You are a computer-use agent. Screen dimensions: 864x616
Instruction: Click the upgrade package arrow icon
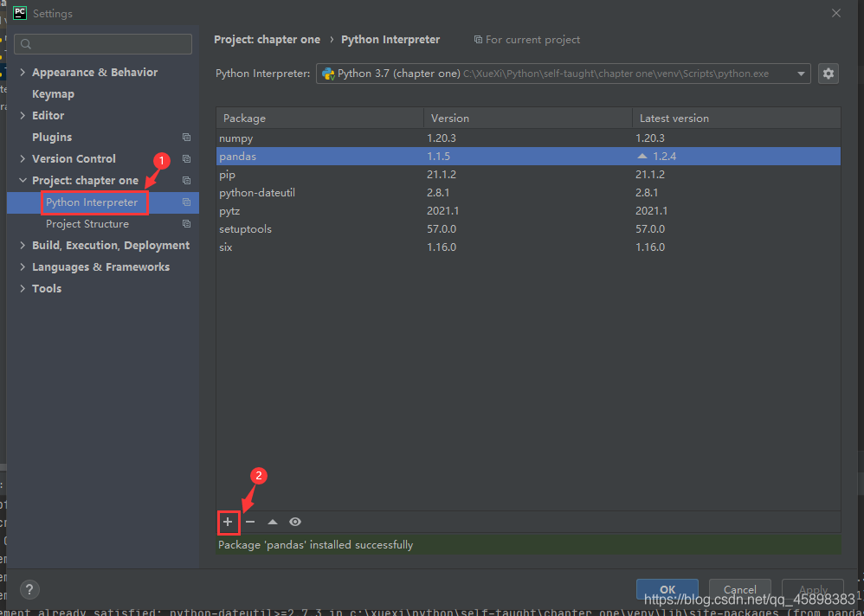click(273, 522)
